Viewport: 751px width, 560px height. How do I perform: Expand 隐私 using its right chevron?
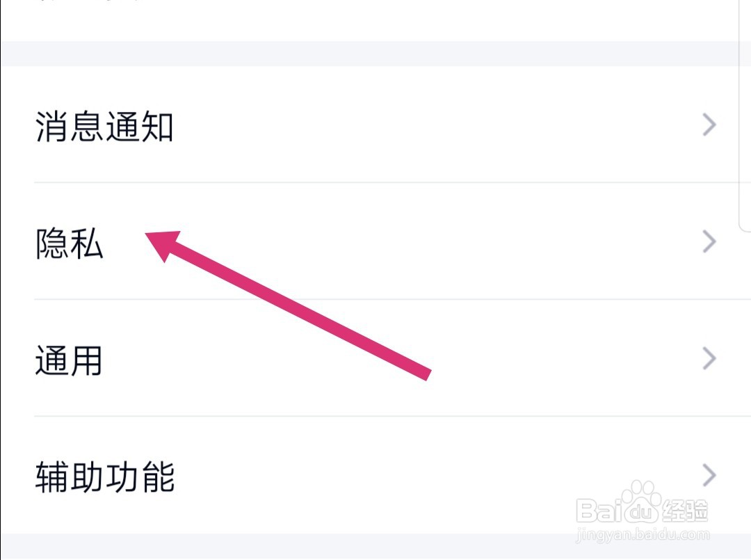[709, 241]
